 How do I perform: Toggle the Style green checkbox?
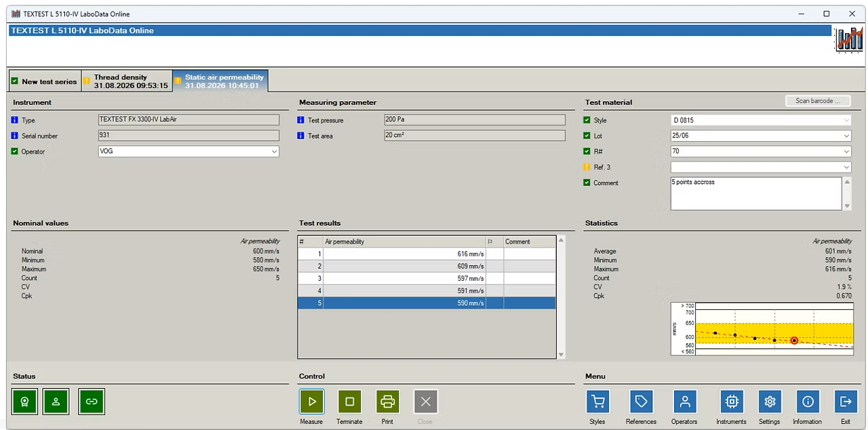click(587, 120)
